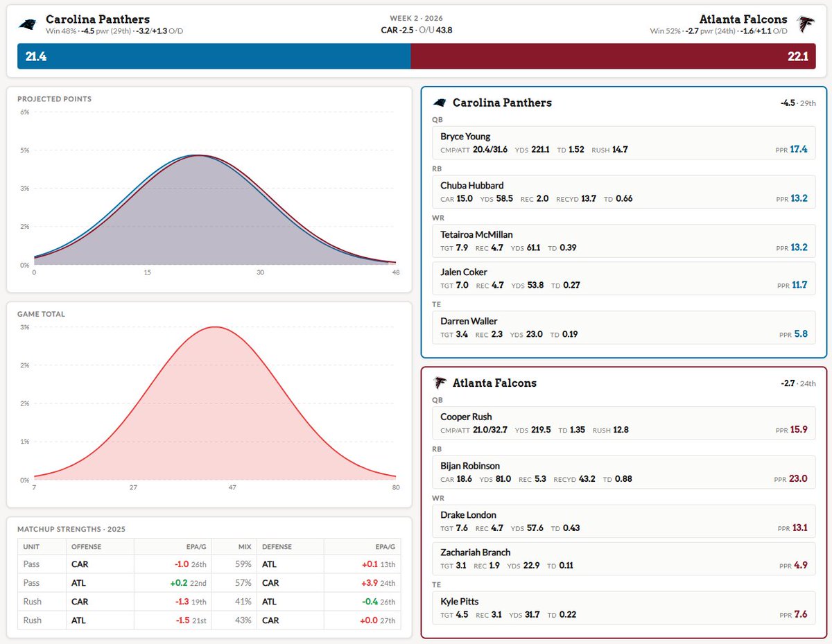Click Bryce Young PPR 17.4 value

791,149
